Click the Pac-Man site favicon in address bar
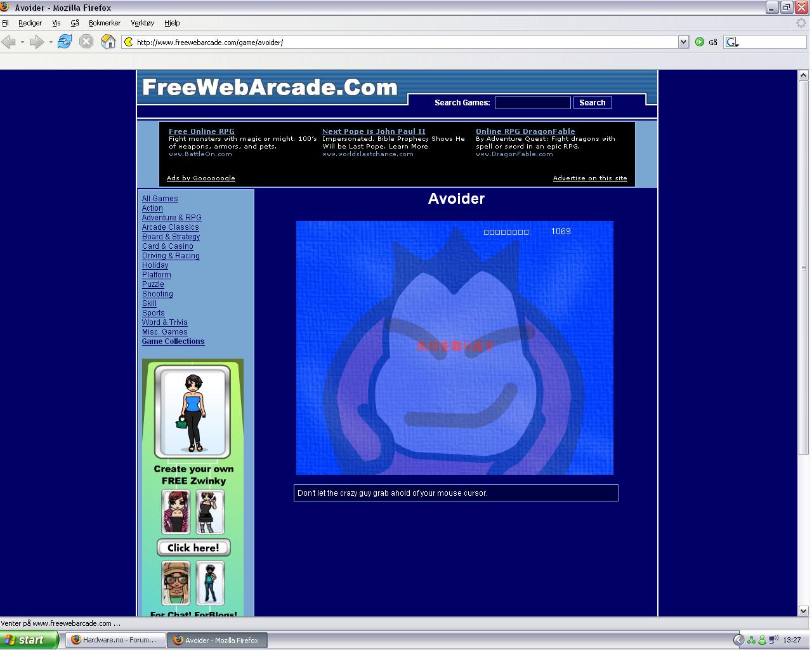The width and height of the screenshot is (812, 650). [x=129, y=42]
